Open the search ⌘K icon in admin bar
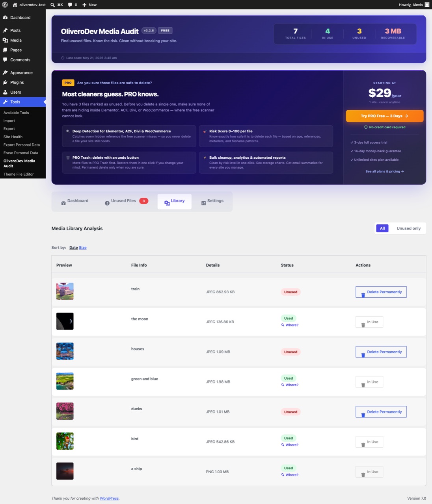The height and width of the screenshot is (504, 432). [x=53, y=5]
